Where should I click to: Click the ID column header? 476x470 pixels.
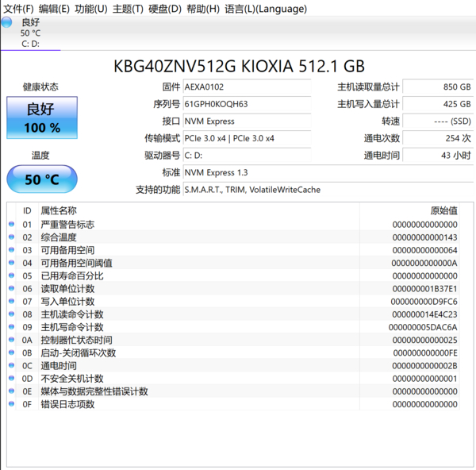pos(27,210)
